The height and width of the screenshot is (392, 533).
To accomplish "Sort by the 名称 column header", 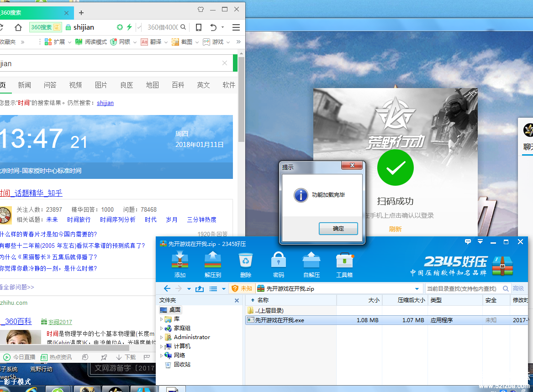I will (x=291, y=300).
